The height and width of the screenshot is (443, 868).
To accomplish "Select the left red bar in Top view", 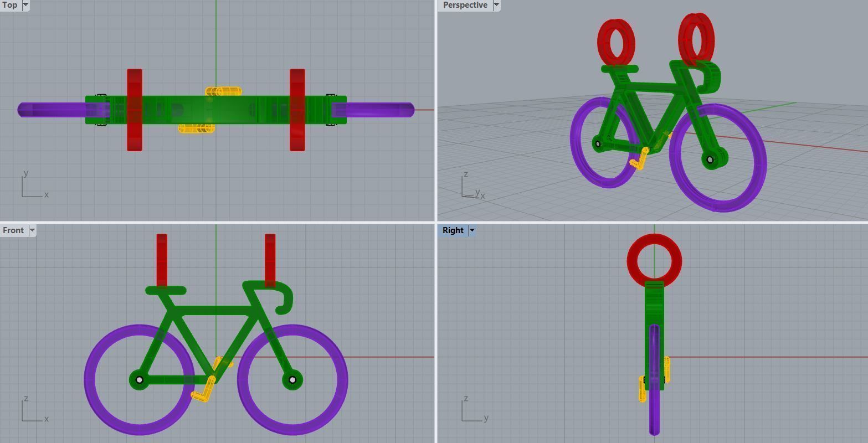I will pyautogui.click(x=135, y=110).
